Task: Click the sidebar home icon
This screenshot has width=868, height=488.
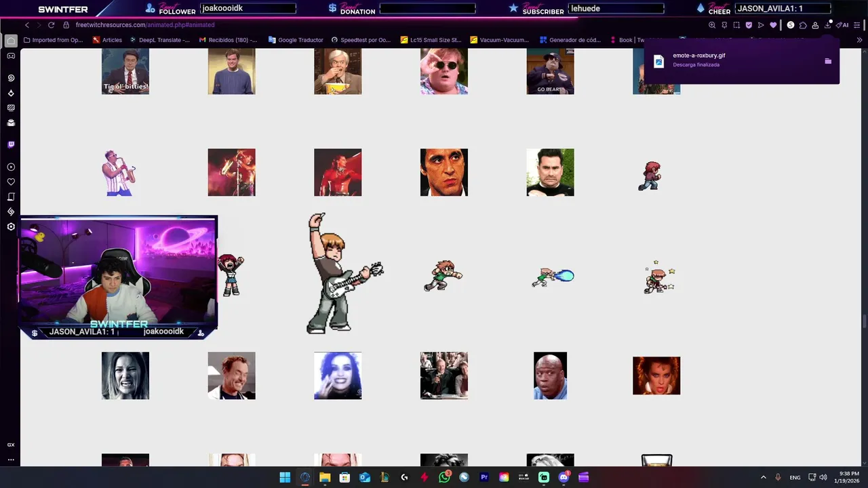Action: coord(11,40)
